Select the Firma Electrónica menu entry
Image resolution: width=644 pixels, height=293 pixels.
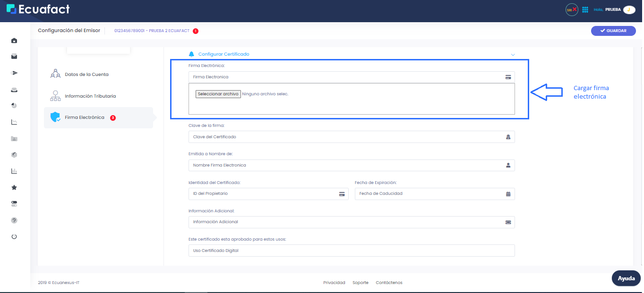(85, 117)
